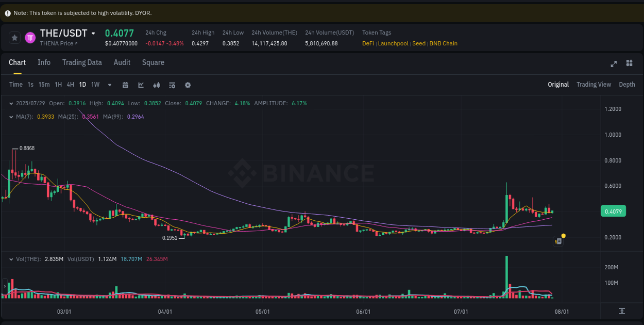This screenshot has width=644, height=325.
Task: Collapse the Vol(THE) indicator row
Action: point(10,259)
